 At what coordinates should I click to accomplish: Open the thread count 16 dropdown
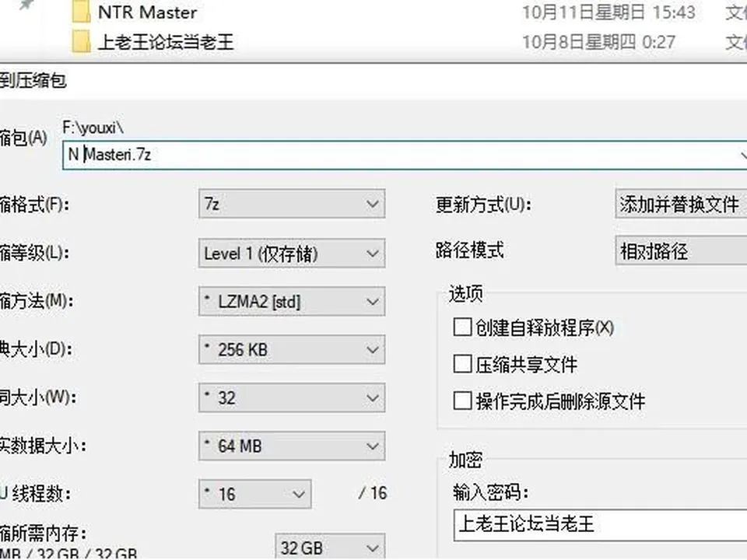(255, 494)
